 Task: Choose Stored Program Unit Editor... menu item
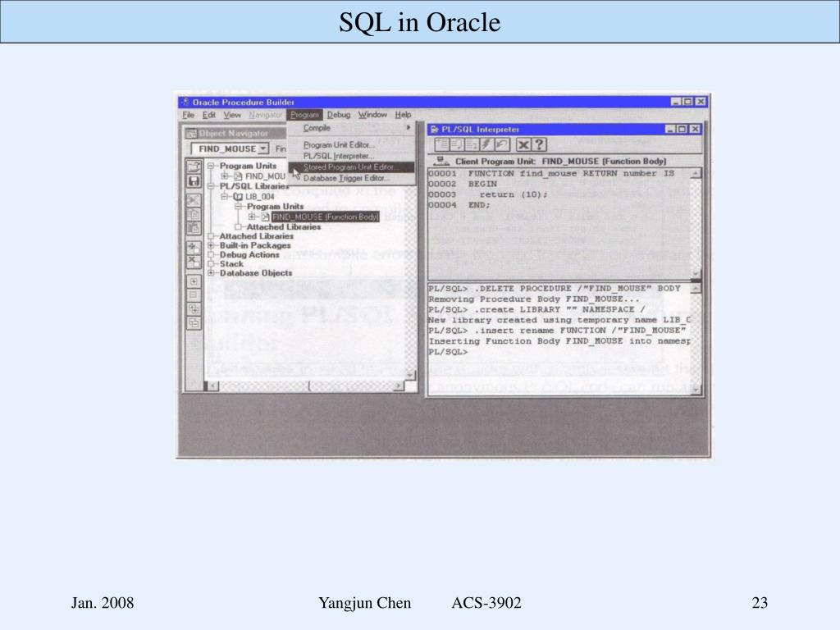tap(351, 167)
